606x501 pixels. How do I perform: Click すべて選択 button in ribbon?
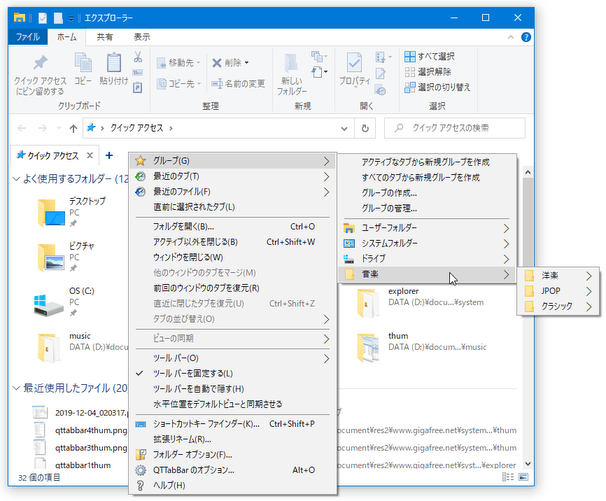point(429,56)
